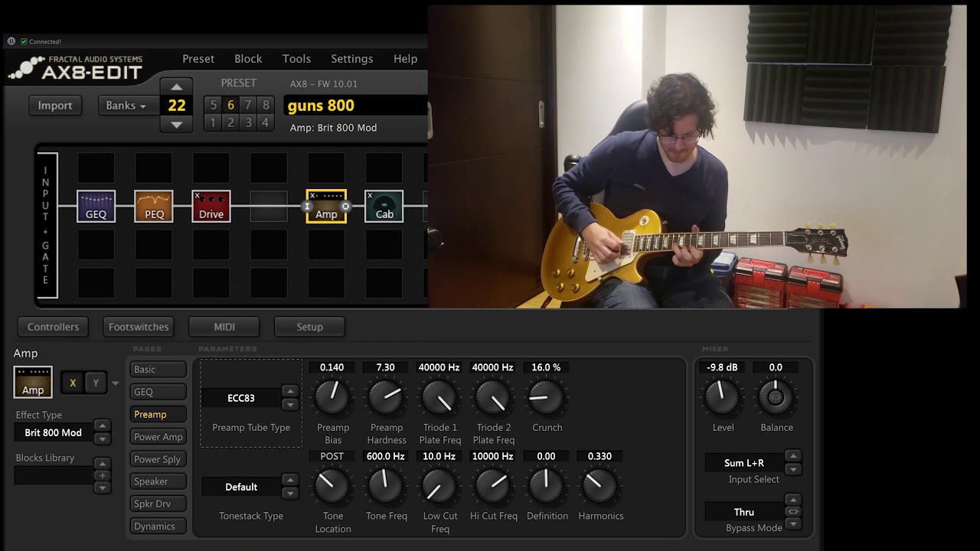Click the Bypass Mode link icon
980x551 pixels.
[793, 512]
